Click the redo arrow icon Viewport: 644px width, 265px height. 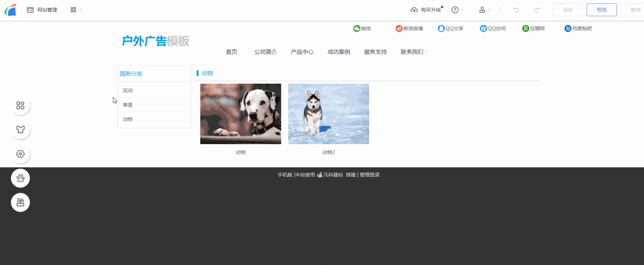[x=537, y=10]
